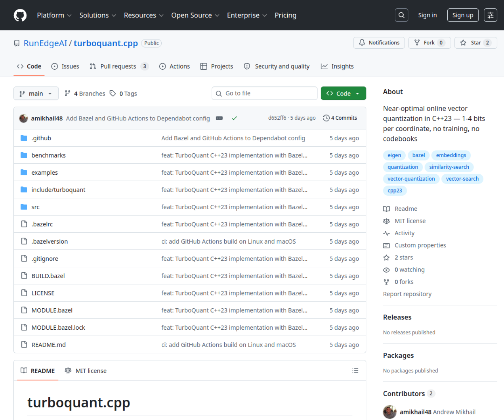Viewport: 504px width, 420px height.
Task: Click the src folder icon
Action: tap(24, 207)
